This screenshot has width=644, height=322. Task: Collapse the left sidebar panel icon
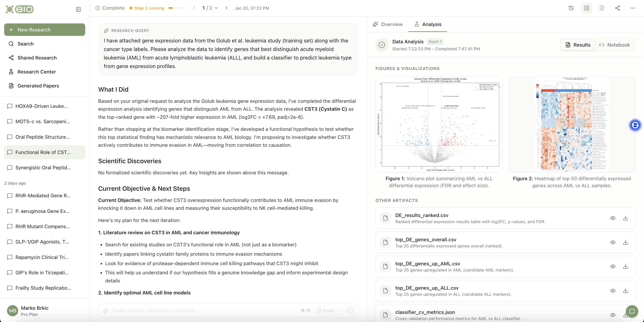[x=78, y=9]
